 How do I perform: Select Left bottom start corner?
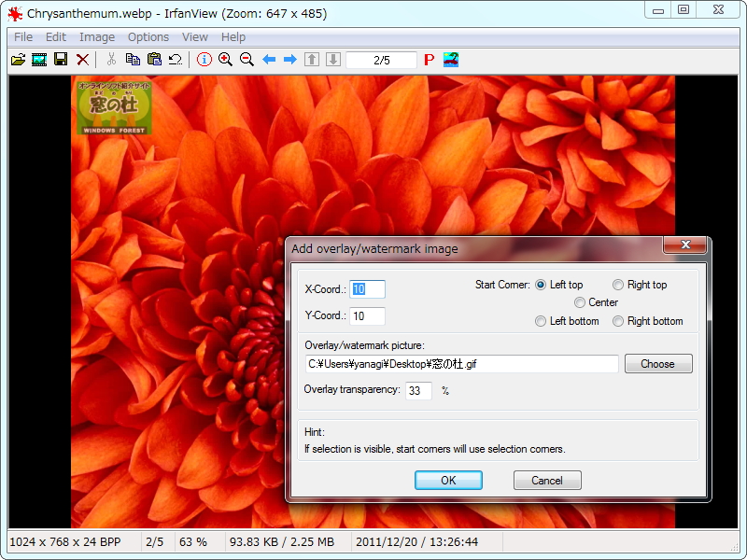541,321
